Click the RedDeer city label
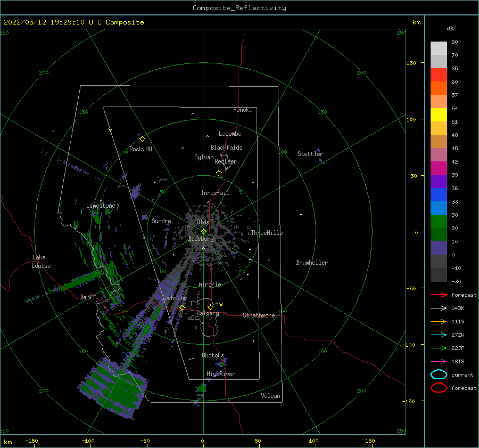This screenshot has width=479, height=448. point(226,161)
